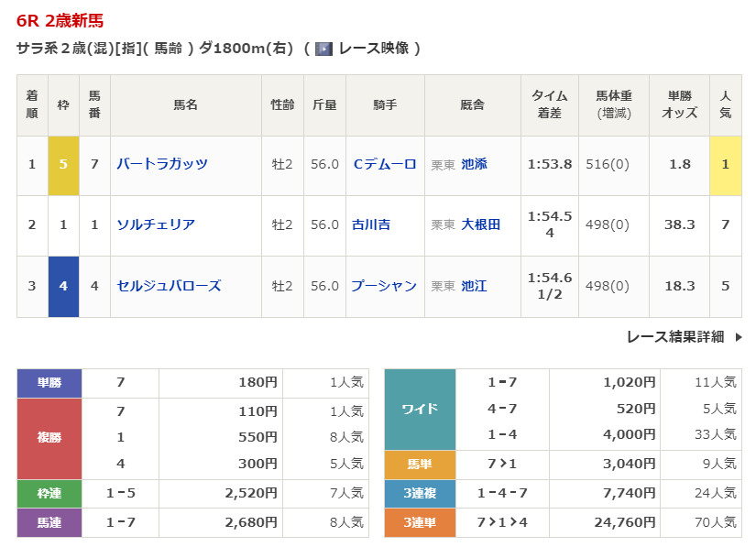The width and height of the screenshot is (756, 547).
Task: Open jockey Cデムーロ's page
Action: tap(385, 164)
